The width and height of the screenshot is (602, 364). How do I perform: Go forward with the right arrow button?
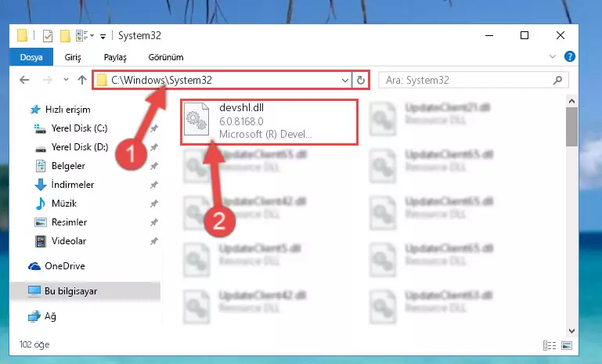[x=47, y=80]
